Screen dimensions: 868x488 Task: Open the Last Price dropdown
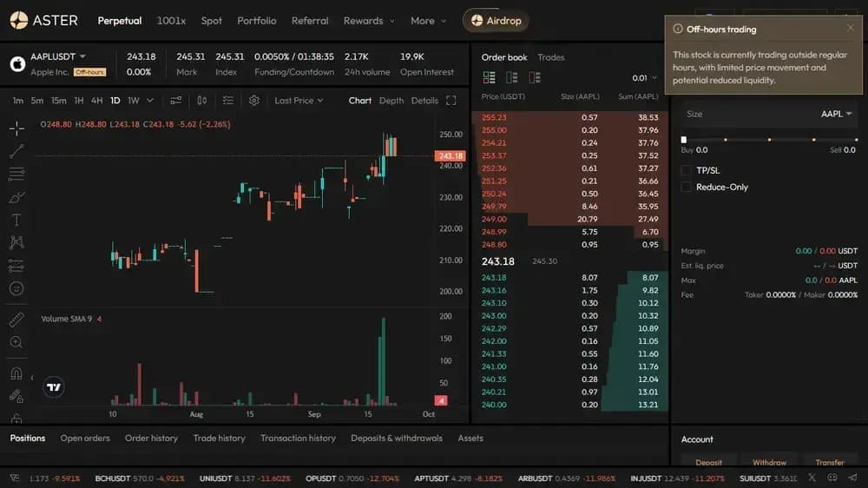click(x=299, y=100)
